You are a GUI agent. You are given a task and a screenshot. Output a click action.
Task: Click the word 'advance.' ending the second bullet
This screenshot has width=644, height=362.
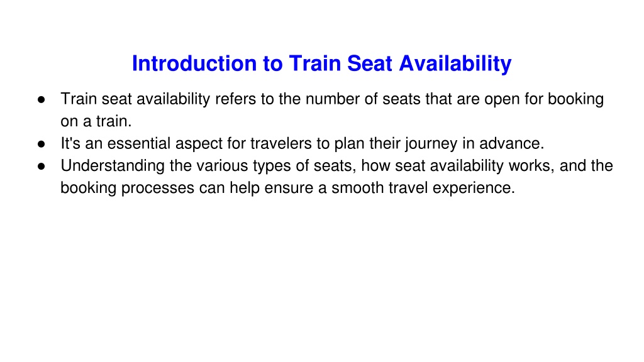point(512,143)
